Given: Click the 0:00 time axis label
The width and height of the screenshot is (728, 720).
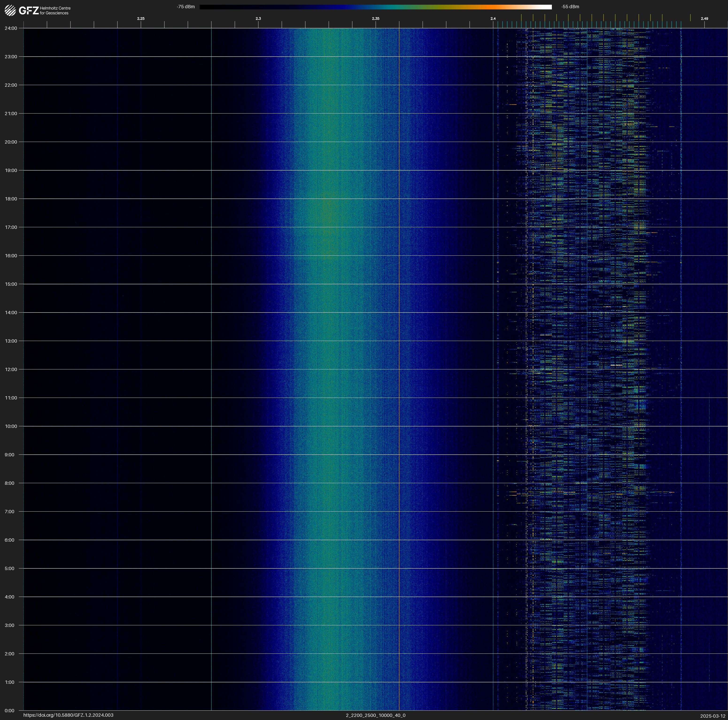Looking at the screenshot, I should 9,711.
